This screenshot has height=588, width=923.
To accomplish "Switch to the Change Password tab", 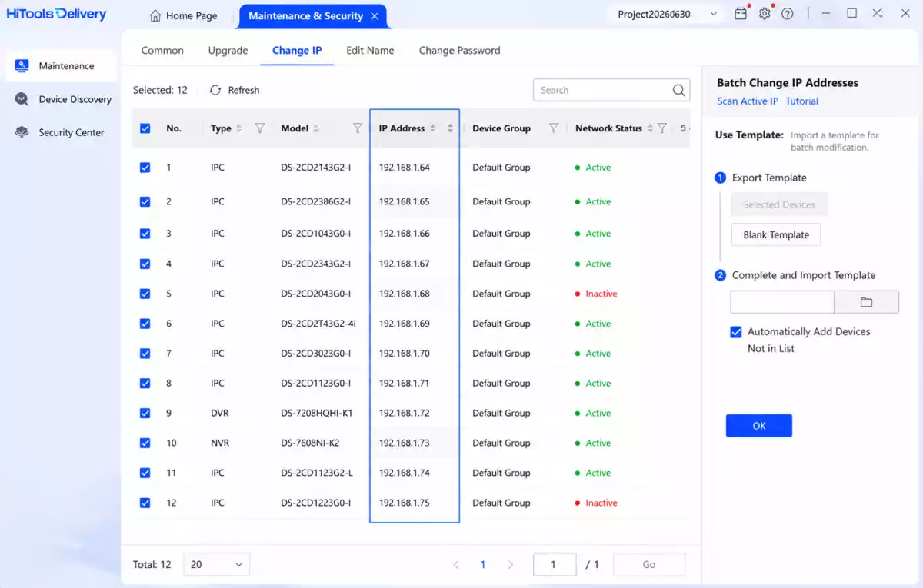I will pos(459,50).
